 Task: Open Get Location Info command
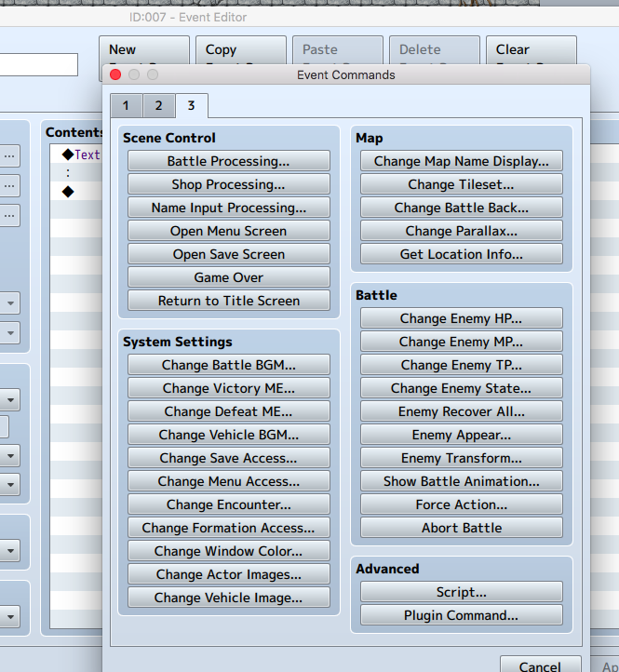click(462, 254)
